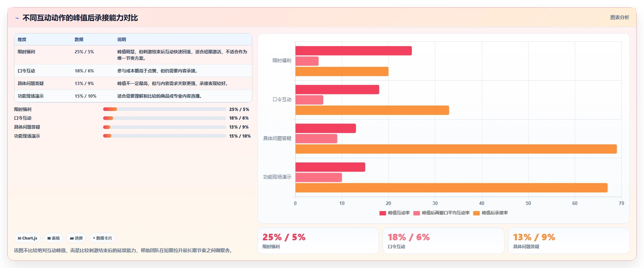Image resolution: width=644 pixels, height=268 pixels.
Task: Click the 不同互动动作的峰值后承接能力对比 title
Action: 80,18
